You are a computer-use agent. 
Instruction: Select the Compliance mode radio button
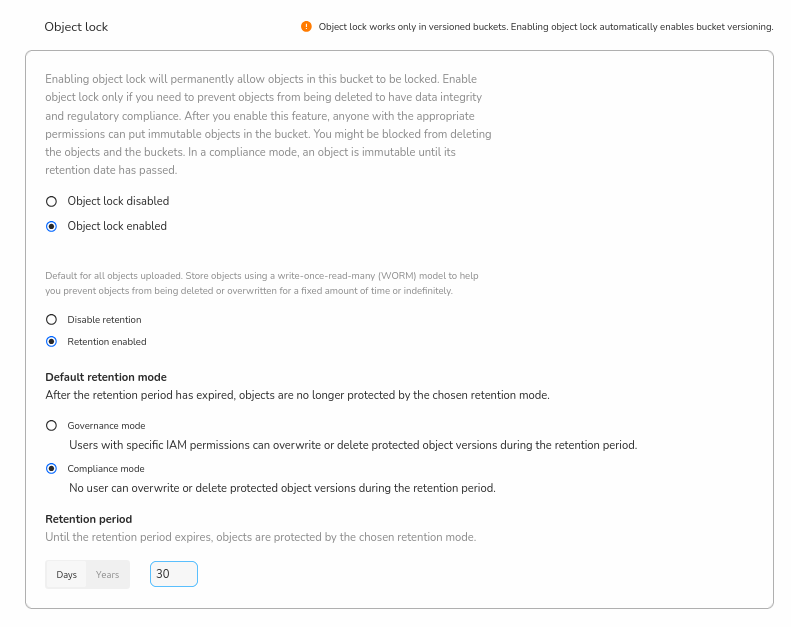pos(52,468)
